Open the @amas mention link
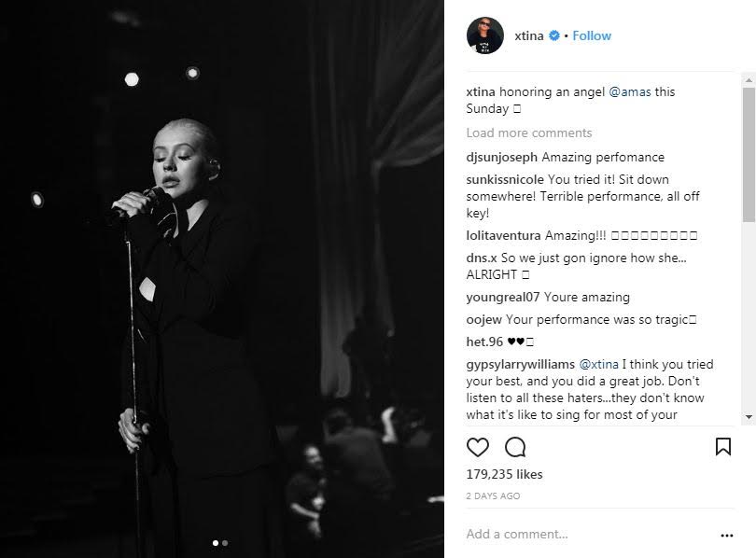This screenshot has height=558, width=756. point(630,91)
